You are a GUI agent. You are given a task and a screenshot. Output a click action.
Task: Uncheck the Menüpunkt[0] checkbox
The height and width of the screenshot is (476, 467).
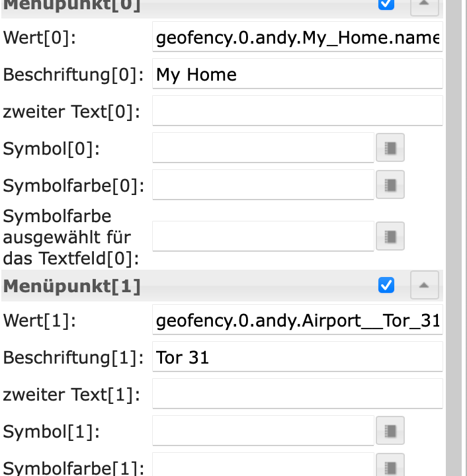click(x=386, y=3)
